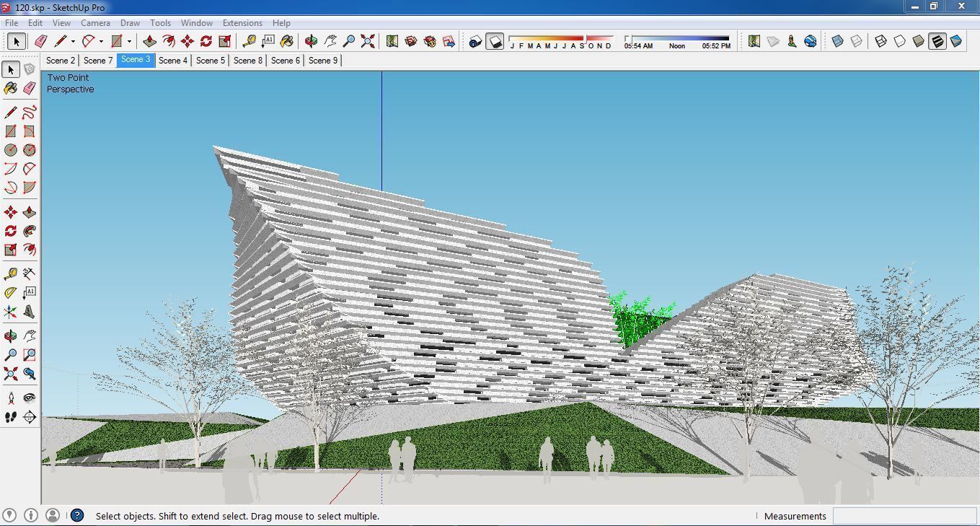Image resolution: width=980 pixels, height=526 pixels.
Task: Choose the Section Plane tool in left toolbar
Action: (29, 416)
